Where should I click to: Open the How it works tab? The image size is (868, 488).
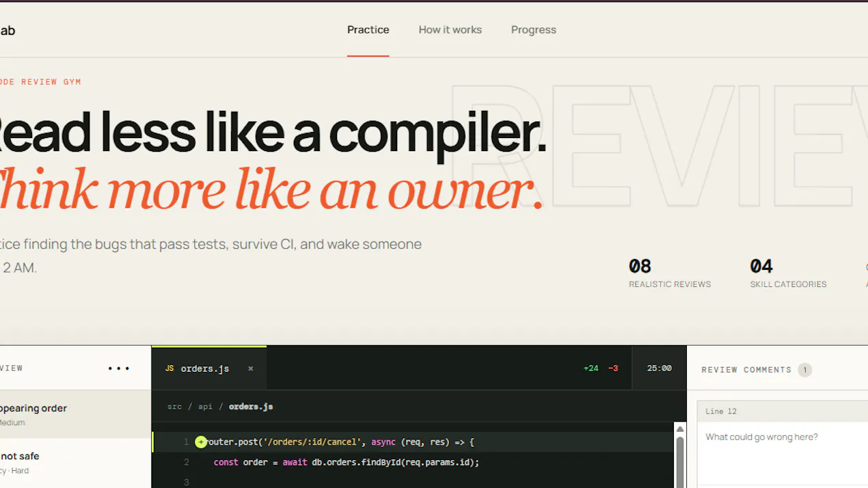[x=450, y=30]
